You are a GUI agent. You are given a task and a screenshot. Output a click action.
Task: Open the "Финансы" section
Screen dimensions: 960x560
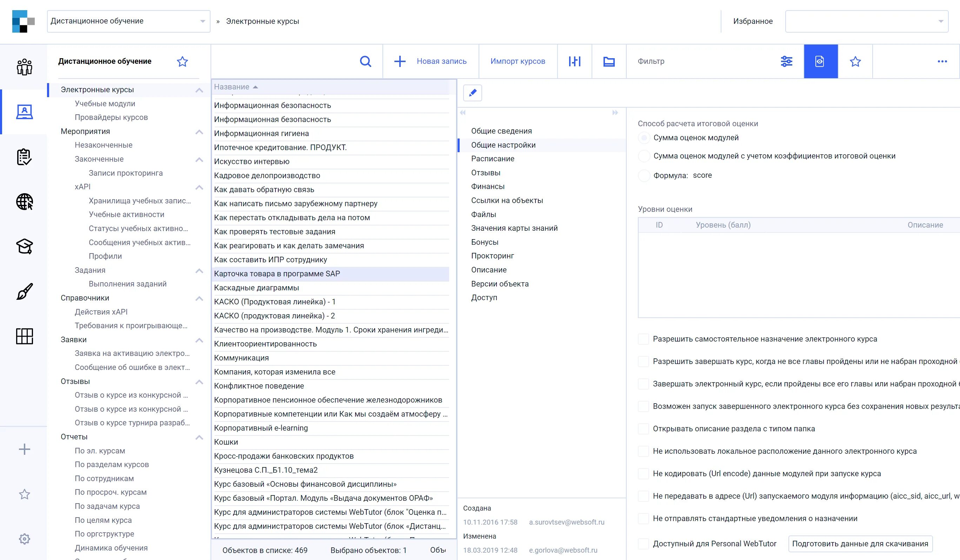(x=488, y=187)
